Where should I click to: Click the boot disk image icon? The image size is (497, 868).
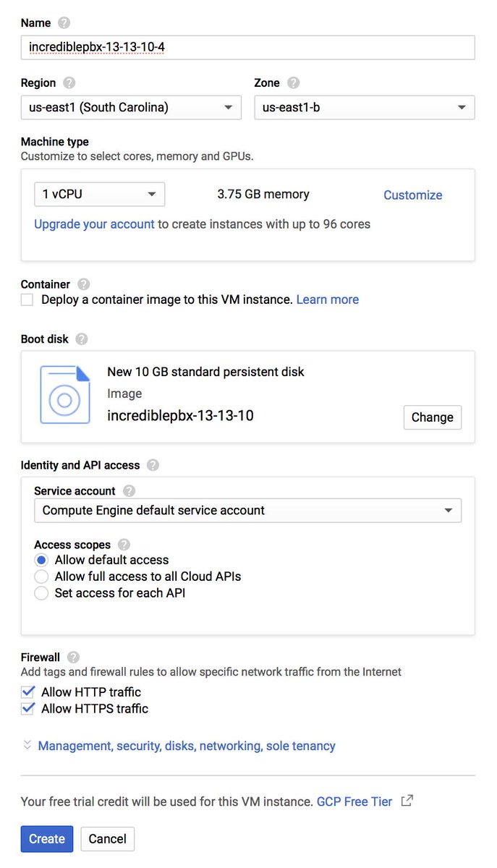[65, 395]
